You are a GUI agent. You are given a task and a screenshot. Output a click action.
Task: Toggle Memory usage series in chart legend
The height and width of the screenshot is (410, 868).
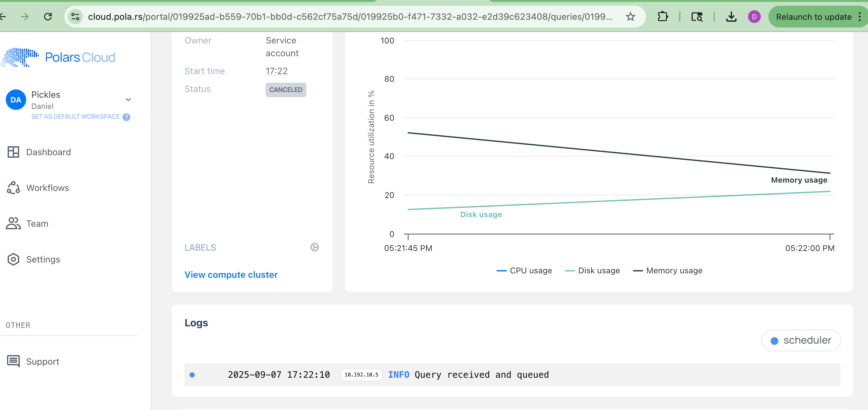coord(668,271)
